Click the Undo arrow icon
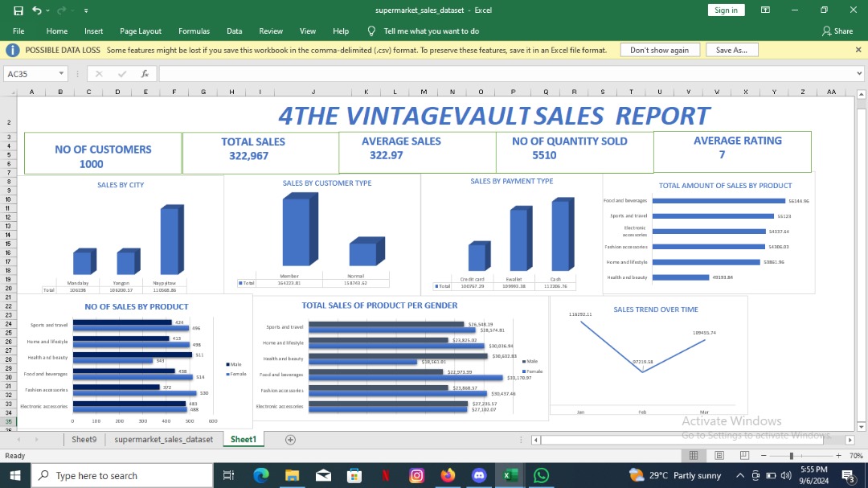This screenshot has width=868, height=488. (36, 10)
